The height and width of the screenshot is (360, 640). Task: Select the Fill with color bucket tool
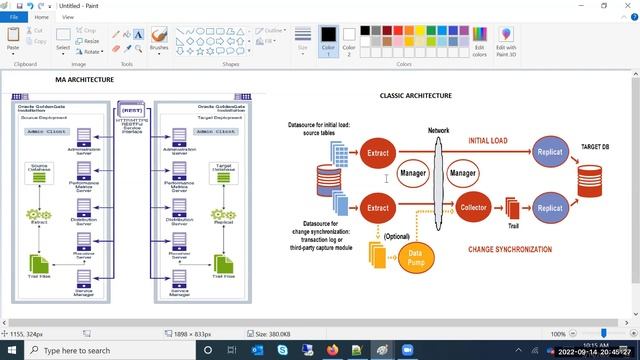127,34
